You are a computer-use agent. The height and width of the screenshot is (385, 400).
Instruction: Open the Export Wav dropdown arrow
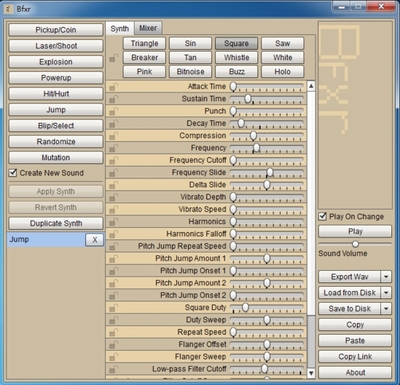tap(386, 277)
